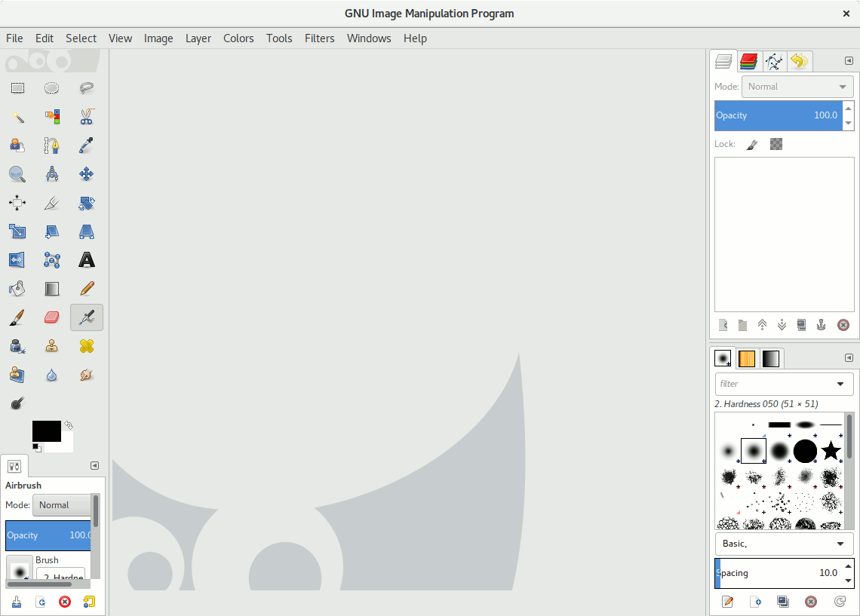Viewport: 860px width, 616px height.
Task: Select the Ink tool
Action: 17,346
